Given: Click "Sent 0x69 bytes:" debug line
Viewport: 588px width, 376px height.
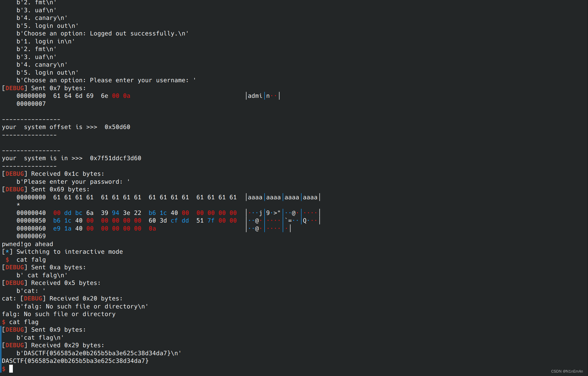Looking at the screenshot, I should [46, 189].
